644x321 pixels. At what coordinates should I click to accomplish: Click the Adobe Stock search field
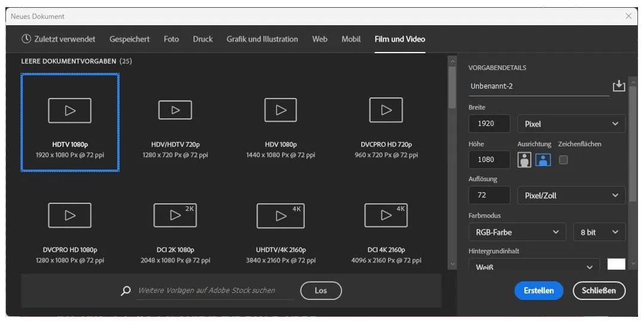click(x=213, y=291)
